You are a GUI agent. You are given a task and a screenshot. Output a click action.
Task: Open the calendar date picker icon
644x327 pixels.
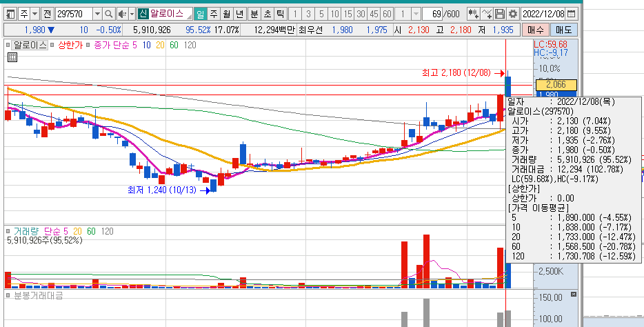pyautogui.click(x=571, y=14)
